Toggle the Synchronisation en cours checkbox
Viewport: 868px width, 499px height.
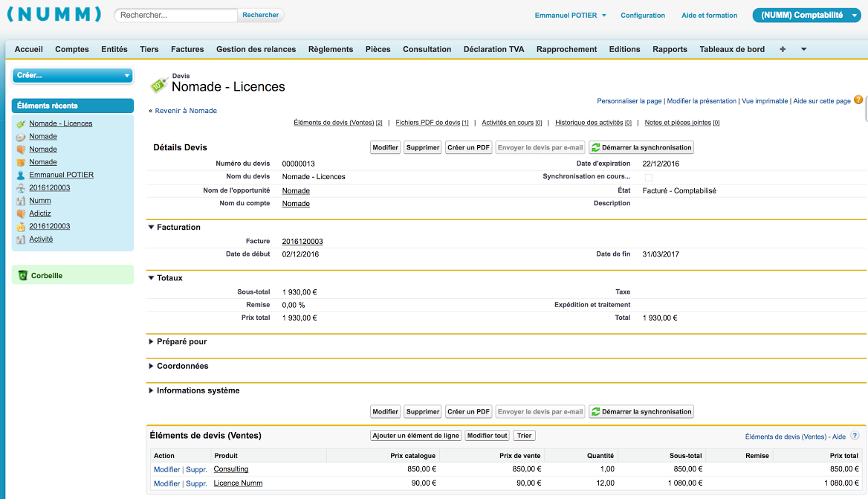click(x=648, y=178)
